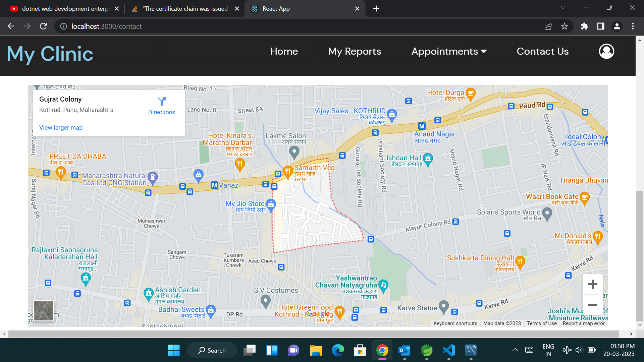Open the Chrome tab search chevron
This screenshot has height=362, width=644.
click(563, 7)
